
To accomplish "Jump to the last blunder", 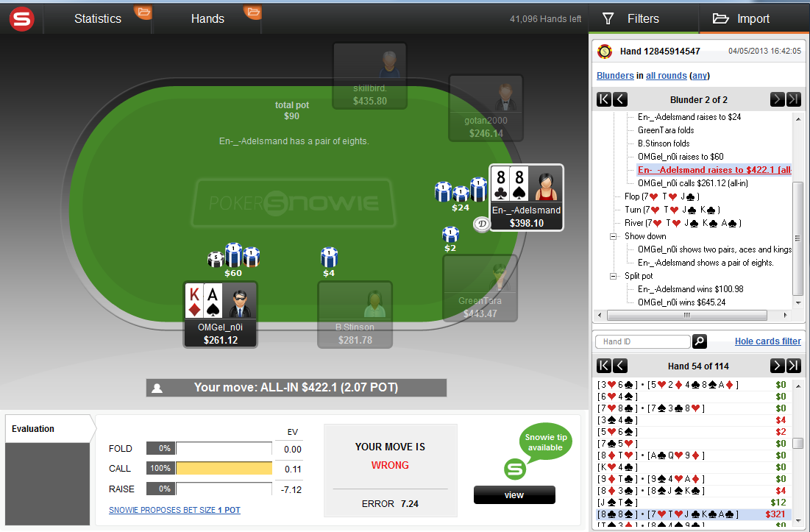I will (794, 99).
